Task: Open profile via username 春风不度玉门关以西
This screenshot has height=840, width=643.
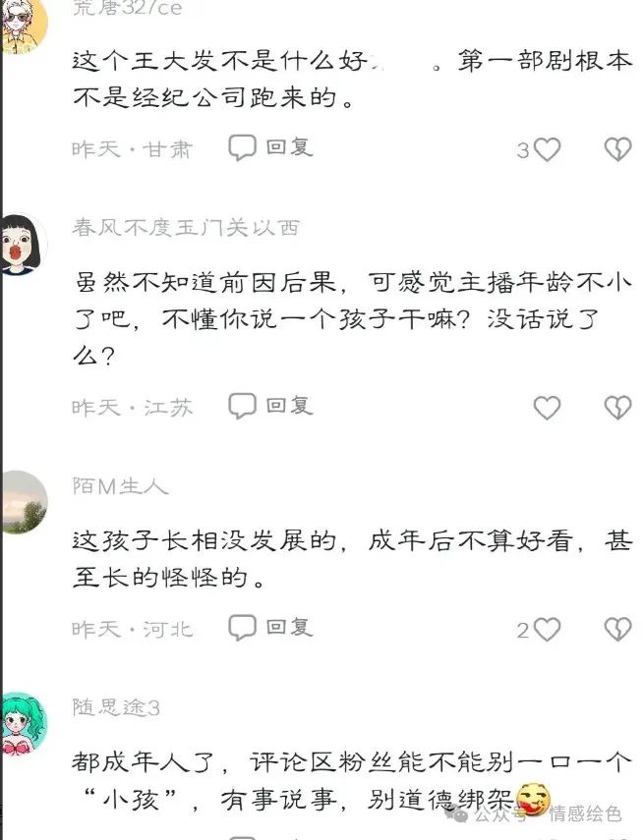Action: point(186,228)
